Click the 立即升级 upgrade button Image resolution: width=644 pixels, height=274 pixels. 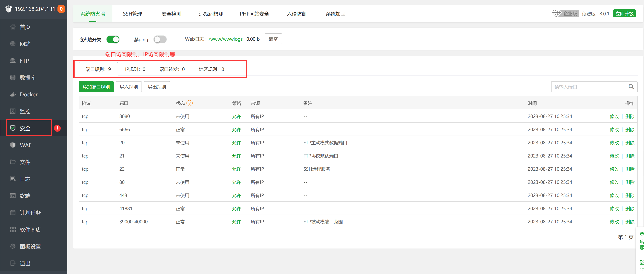coord(624,14)
